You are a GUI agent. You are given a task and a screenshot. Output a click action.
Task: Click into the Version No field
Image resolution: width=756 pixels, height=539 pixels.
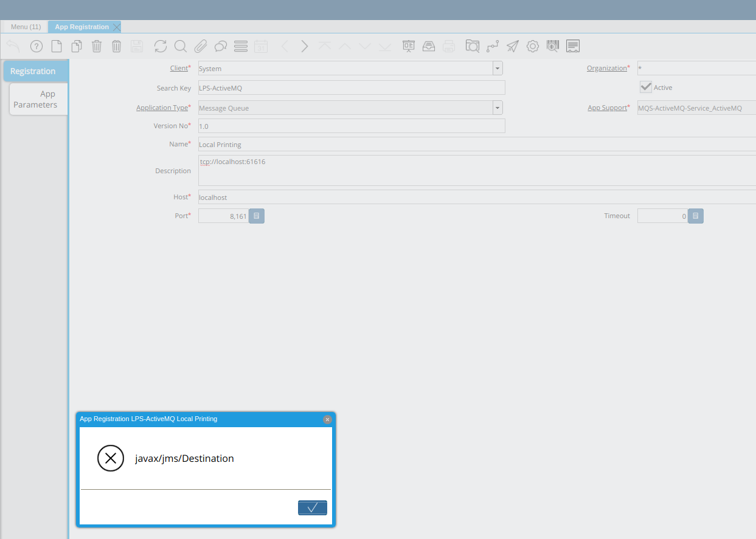[352, 126]
